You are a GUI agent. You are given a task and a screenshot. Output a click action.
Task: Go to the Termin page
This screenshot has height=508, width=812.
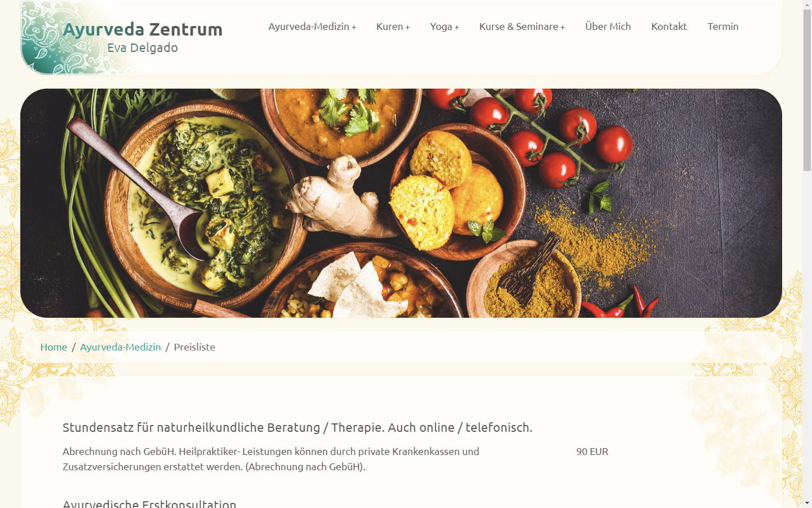[723, 27]
